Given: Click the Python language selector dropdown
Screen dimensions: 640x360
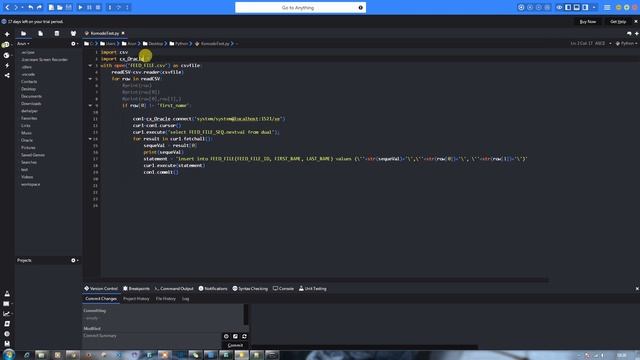Looking at the screenshot, I should (626, 43).
